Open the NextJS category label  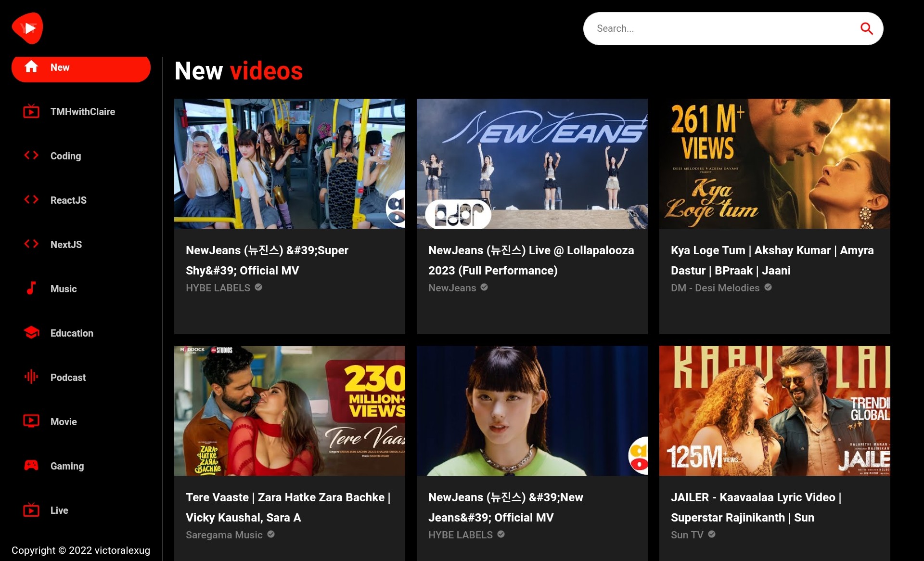point(66,245)
